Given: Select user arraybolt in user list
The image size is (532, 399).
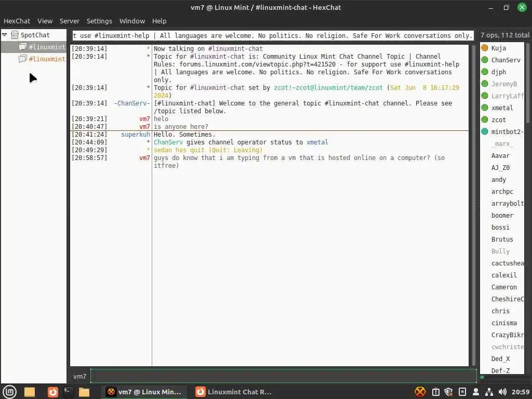Looking at the screenshot, I should (507, 203).
